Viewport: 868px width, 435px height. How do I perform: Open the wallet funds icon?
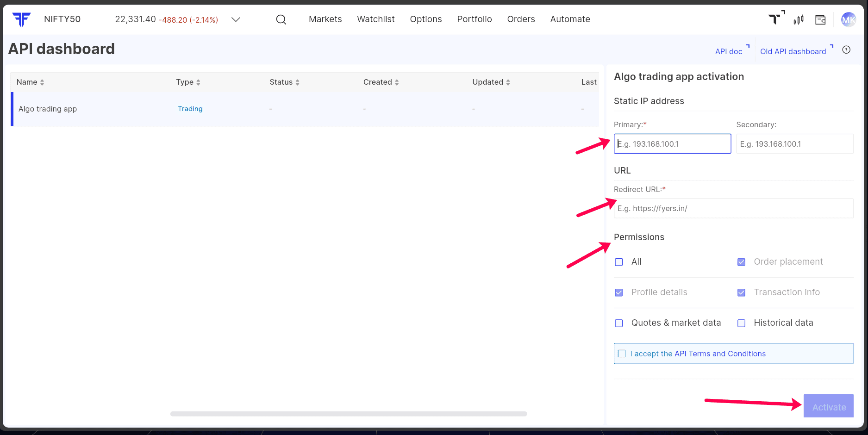(820, 19)
